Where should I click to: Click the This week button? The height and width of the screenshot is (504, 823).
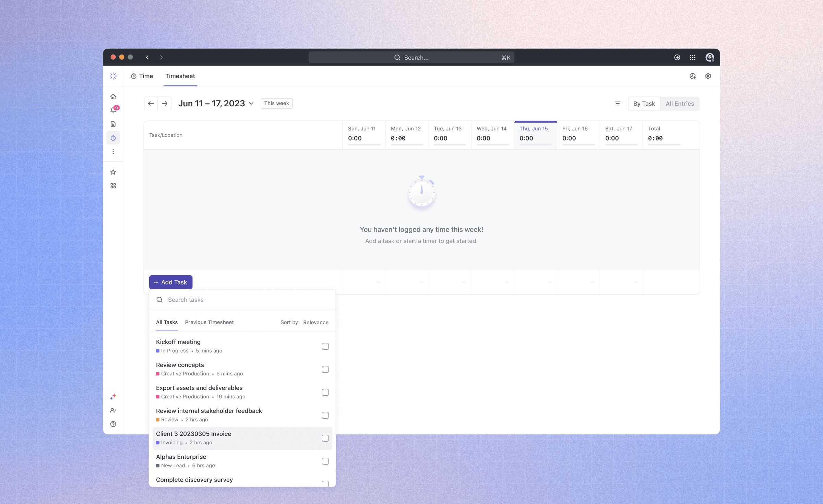click(276, 103)
